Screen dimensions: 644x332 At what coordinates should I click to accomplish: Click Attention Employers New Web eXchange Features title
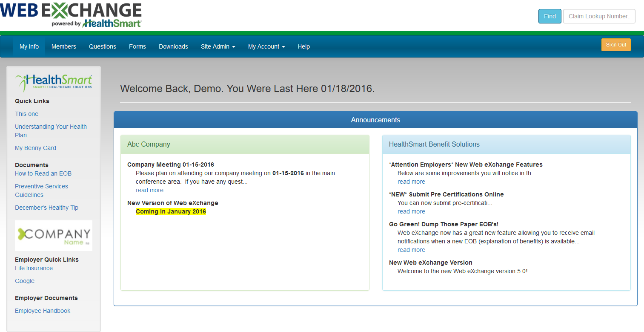coord(466,165)
